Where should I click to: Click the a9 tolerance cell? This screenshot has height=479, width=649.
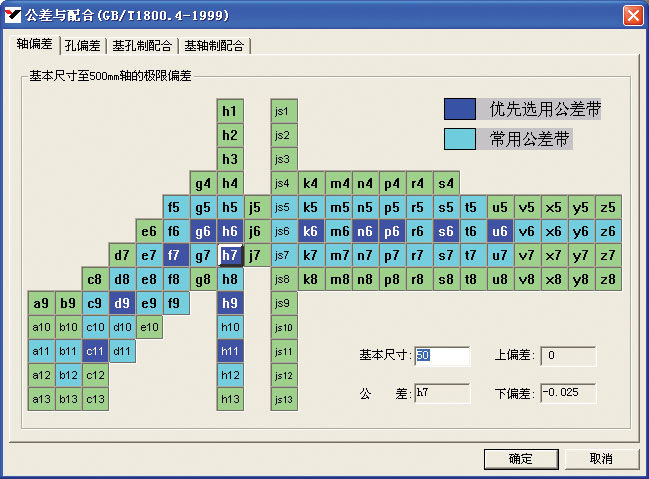(x=41, y=303)
